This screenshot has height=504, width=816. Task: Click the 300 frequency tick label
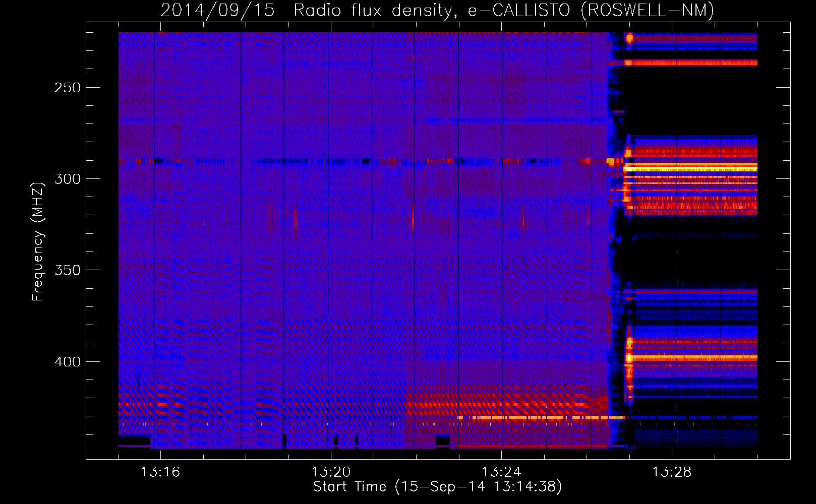point(68,179)
